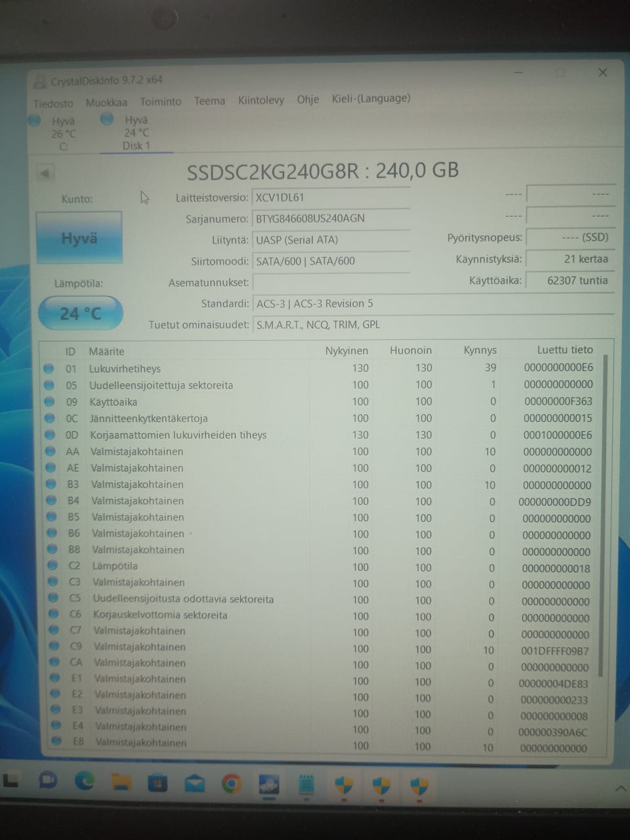
Task: Click the Huonoin column header
Action: [x=411, y=350]
